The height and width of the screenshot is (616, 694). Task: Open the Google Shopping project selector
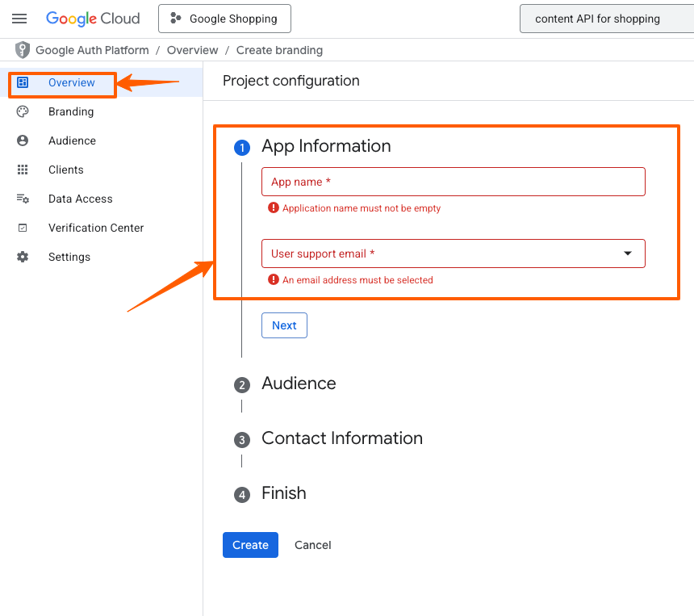pyautogui.click(x=224, y=19)
